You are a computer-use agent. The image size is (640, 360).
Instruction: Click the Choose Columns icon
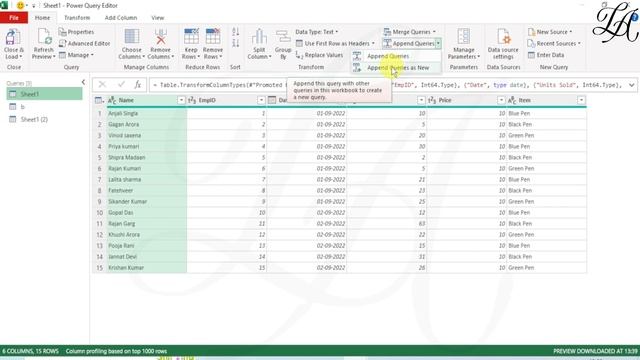(131, 37)
